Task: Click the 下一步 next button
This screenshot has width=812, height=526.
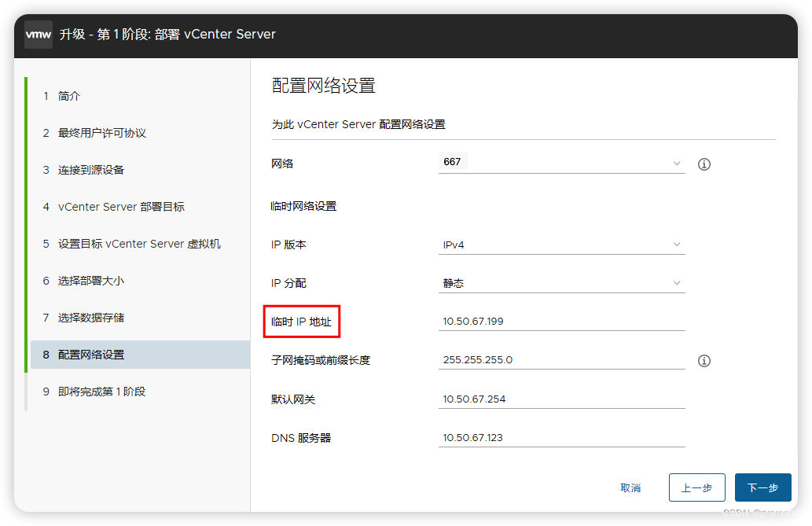Action: click(x=762, y=487)
